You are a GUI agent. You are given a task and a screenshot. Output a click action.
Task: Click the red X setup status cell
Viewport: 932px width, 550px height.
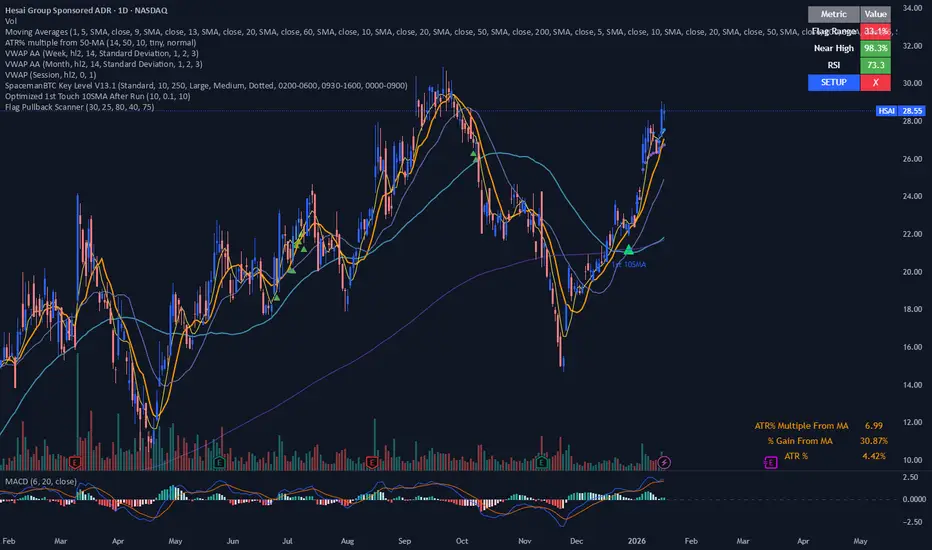[x=875, y=82]
